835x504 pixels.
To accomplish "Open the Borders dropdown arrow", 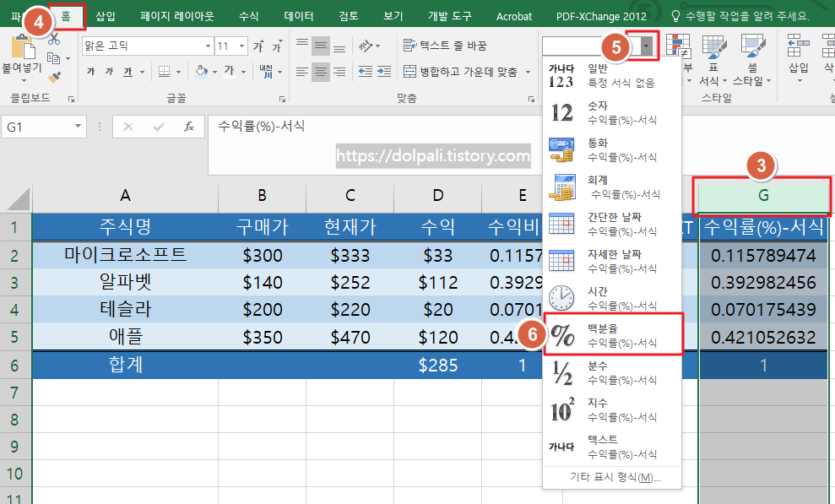I will [x=178, y=72].
